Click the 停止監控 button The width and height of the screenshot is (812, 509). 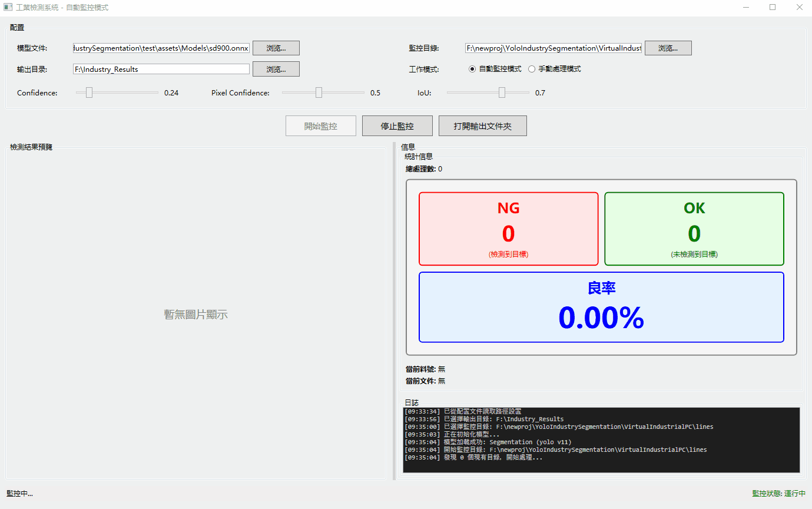[397, 126]
